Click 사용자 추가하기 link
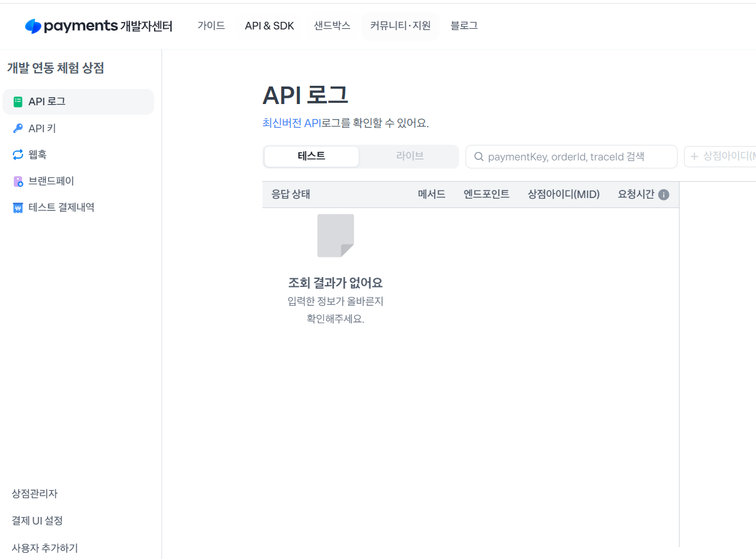The width and height of the screenshot is (756, 559). pos(44,548)
